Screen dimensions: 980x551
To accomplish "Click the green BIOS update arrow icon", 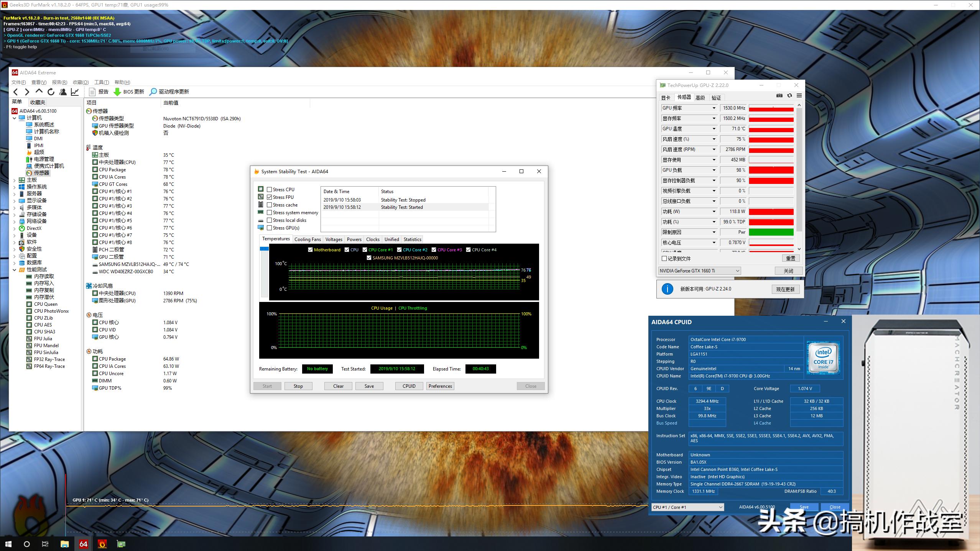I will (117, 92).
